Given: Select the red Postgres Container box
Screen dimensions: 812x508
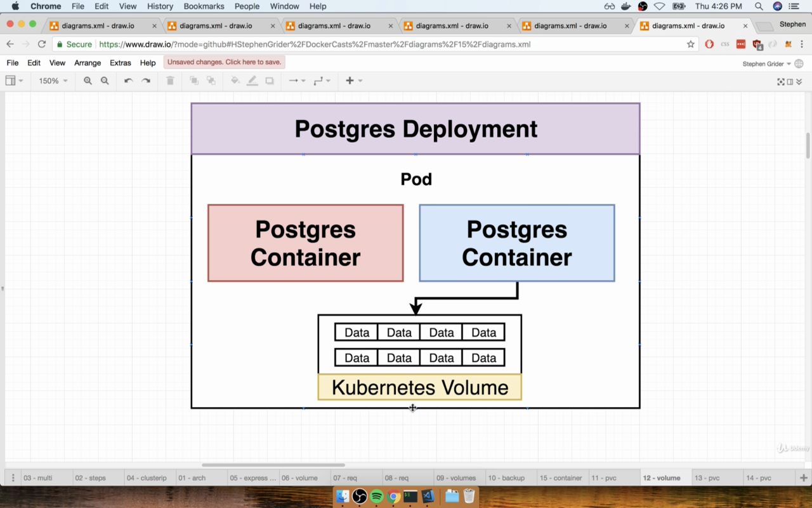Looking at the screenshot, I should point(305,243).
